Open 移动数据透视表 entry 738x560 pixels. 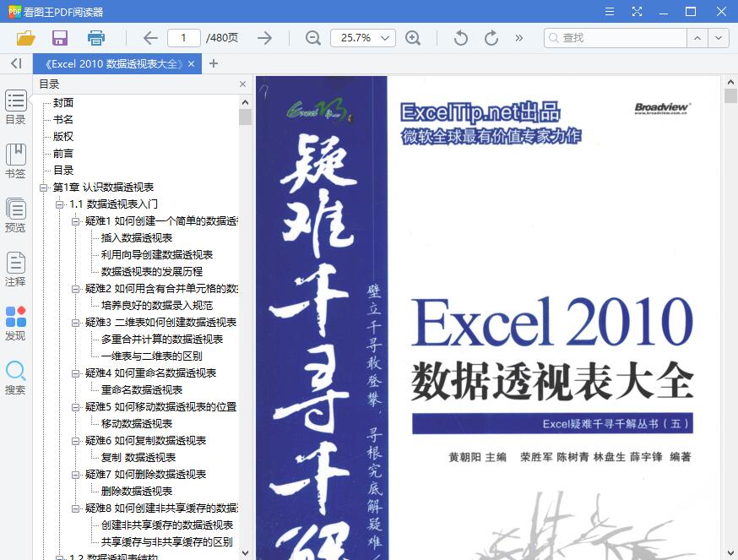point(137,424)
